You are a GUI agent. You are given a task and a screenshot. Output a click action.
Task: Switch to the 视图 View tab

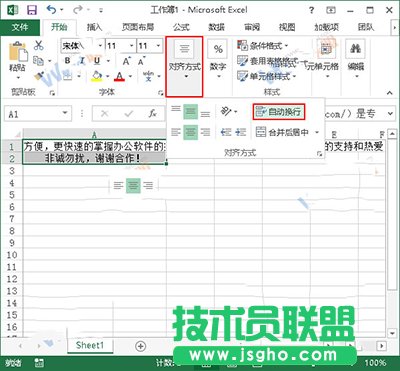click(x=287, y=27)
